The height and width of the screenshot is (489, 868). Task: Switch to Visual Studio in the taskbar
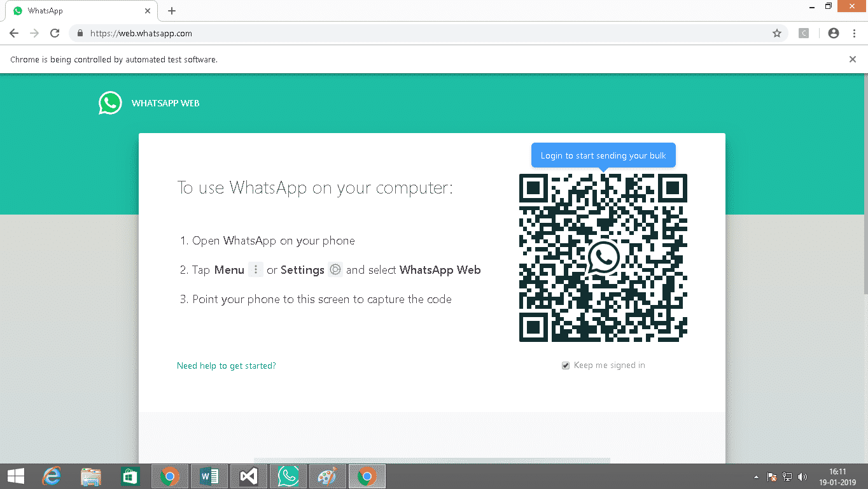pos(248,476)
